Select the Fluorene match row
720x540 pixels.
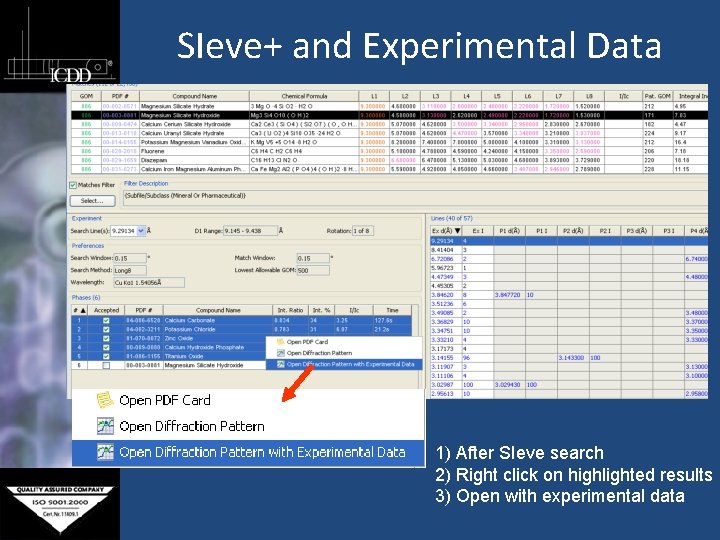[389, 151]
